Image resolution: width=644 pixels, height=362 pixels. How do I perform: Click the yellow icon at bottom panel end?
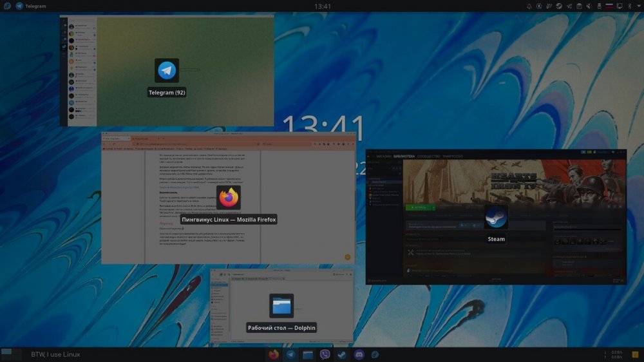tap(635, 354)
